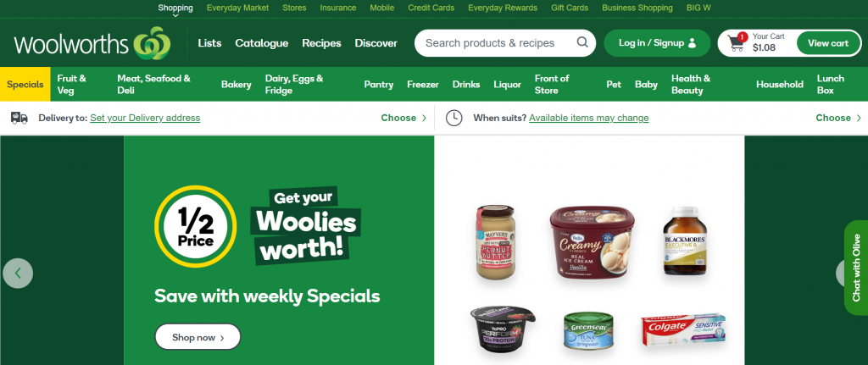Expand Choose for delivery address
This screenshot has height=365, width=868.
(x=403, y=118)
